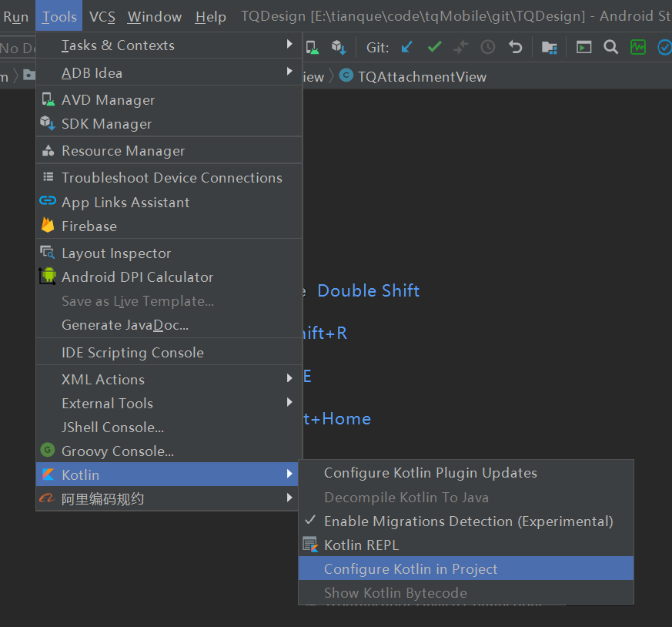Open the Run menu
The height and width of the screenshot is (627, 672).
pos(16,16)
